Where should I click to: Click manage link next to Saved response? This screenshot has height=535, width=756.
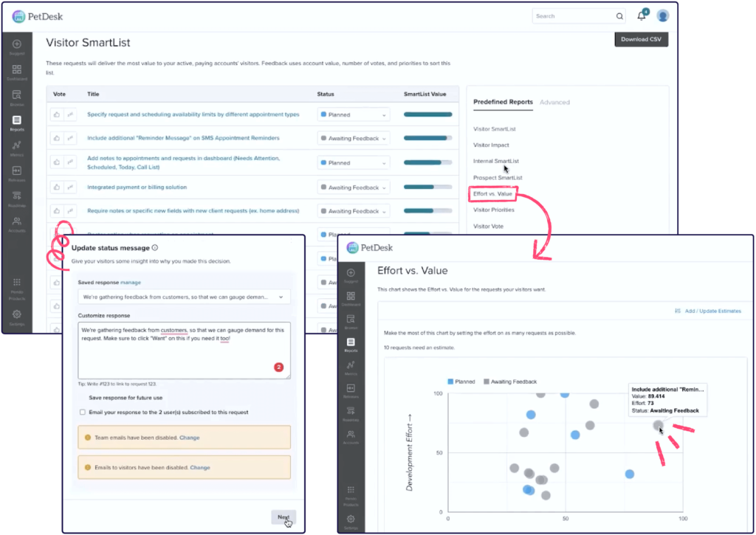[130, 283]
